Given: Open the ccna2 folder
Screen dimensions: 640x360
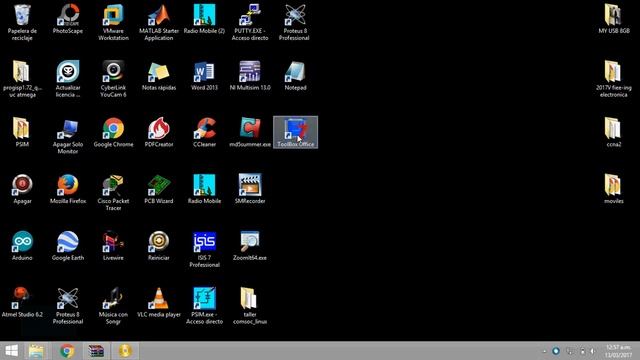Looking at the screenshot, I should (613, 132).
